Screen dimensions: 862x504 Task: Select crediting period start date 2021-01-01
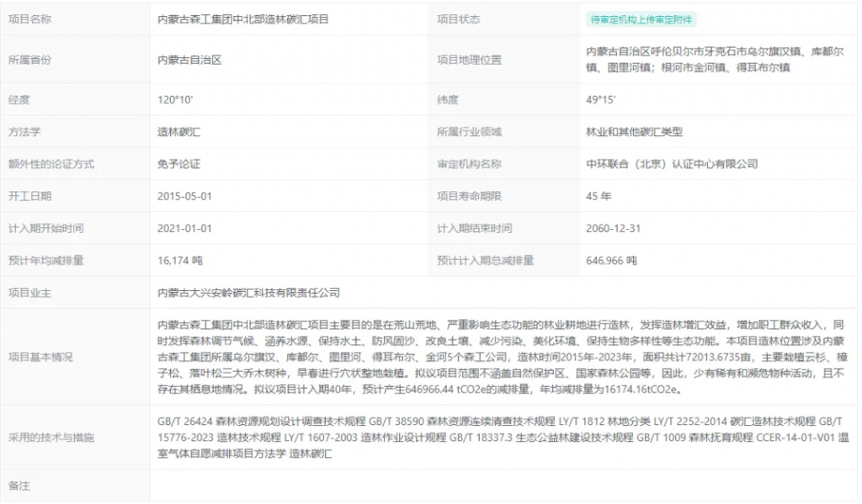184,228
